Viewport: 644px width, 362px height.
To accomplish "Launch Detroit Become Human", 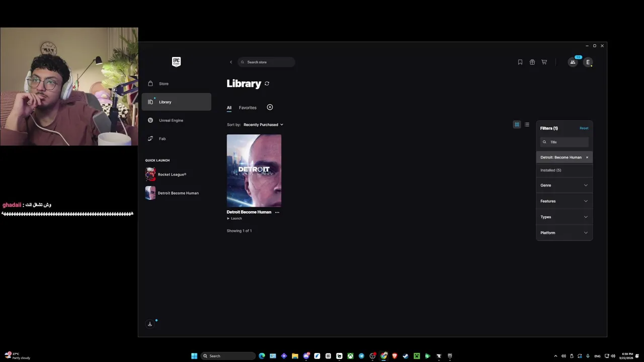I will tap(234, 219).
